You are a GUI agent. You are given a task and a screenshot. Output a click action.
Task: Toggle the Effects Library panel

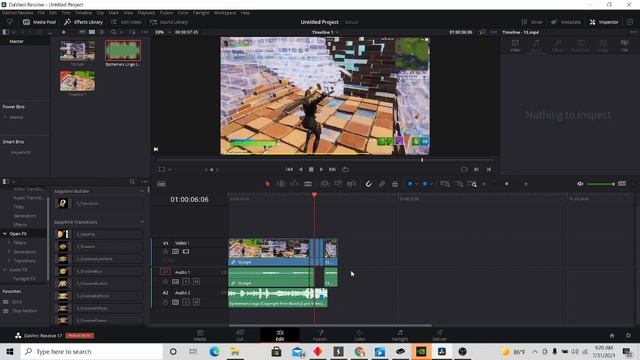(84, 22)
